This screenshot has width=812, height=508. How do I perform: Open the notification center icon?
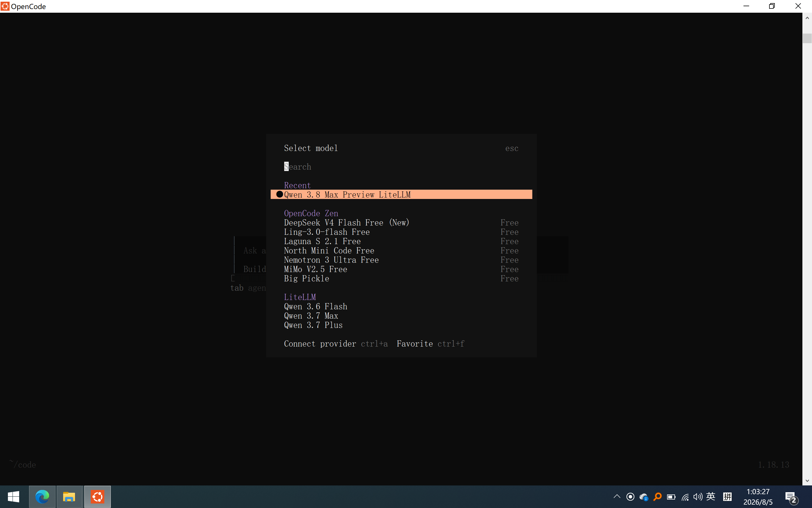tap(791, 497)
